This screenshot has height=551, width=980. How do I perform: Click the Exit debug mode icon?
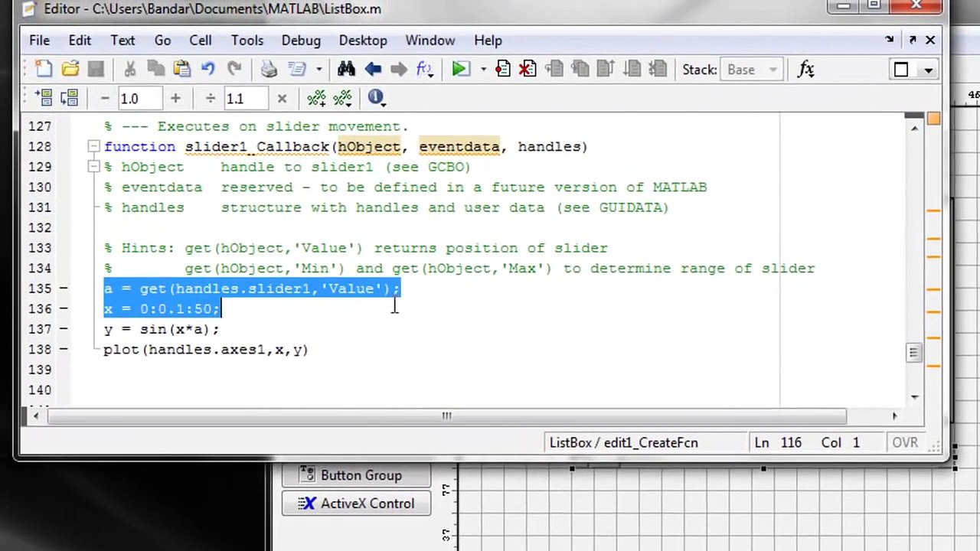coord(657,70)
